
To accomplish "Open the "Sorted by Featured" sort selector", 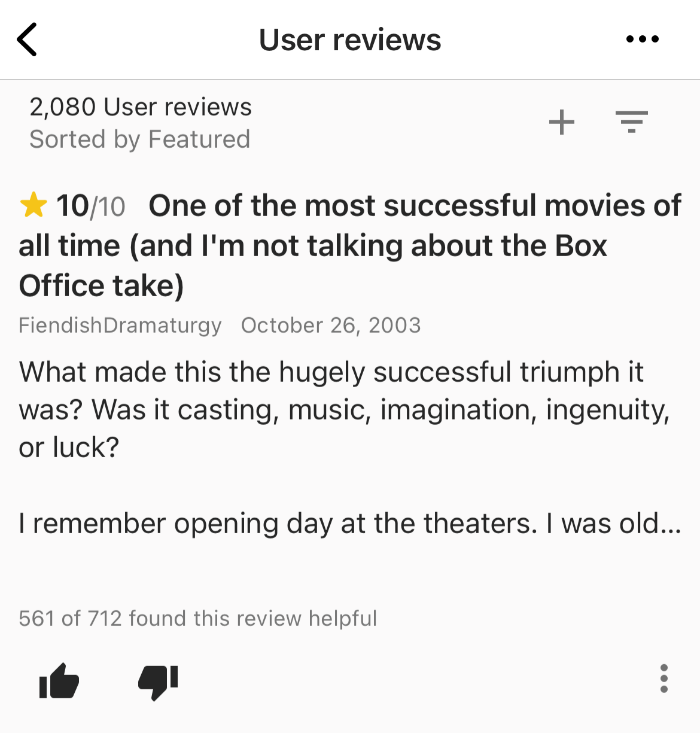I will [x=140, y=139].
